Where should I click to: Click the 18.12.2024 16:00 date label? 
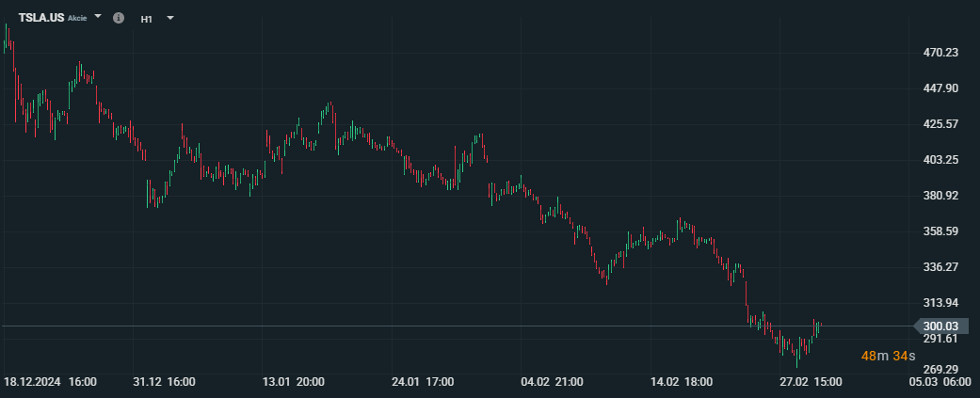(50, 382)
